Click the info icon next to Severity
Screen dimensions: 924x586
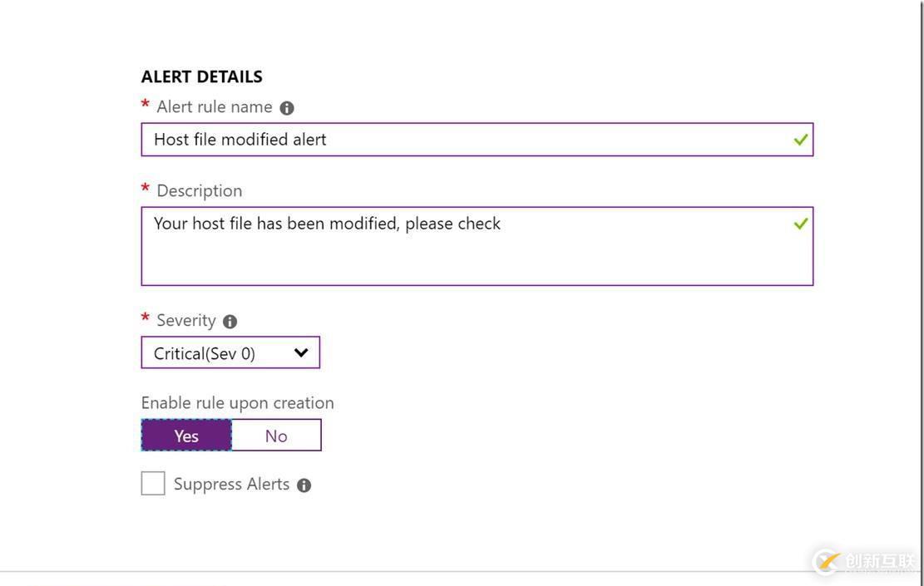pyautogui.click(x=230, y=322)
